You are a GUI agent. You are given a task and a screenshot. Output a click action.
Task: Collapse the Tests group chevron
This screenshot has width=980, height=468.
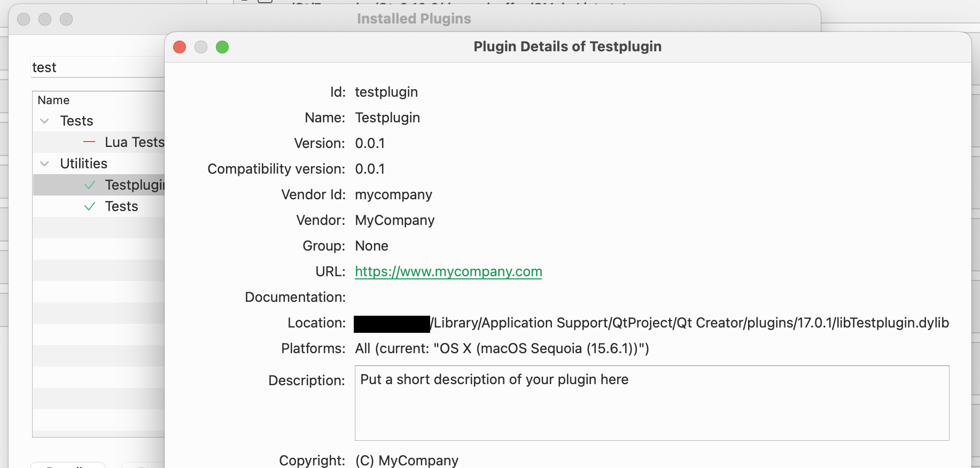pos(45,121)
